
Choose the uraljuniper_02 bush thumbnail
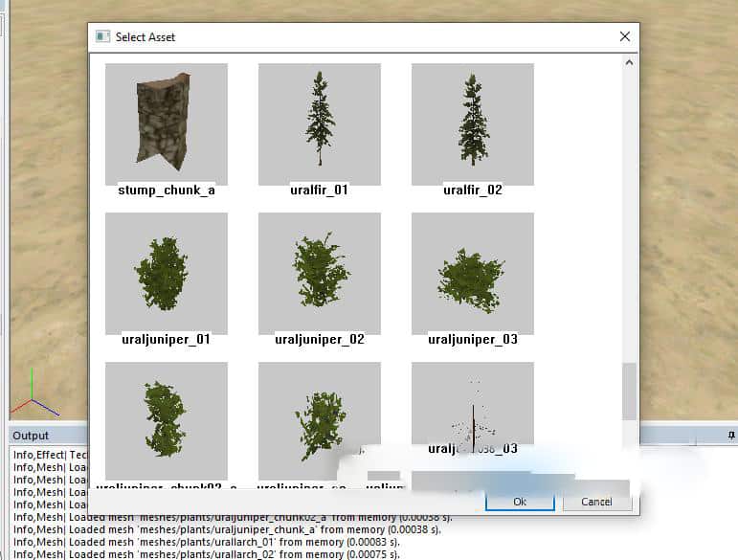pyautogui.click(x=319, y=273)
